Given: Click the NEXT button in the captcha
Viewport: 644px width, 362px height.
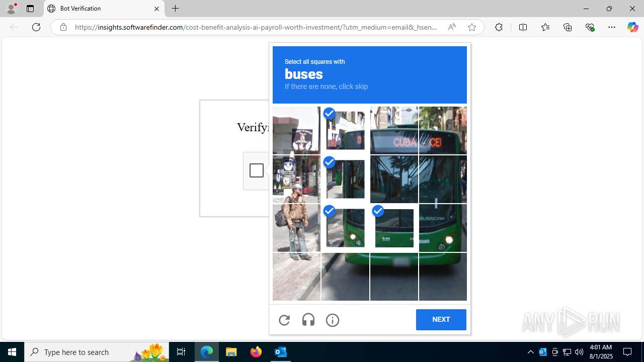Looking at the screenshot, I should (x=441, y=320).
